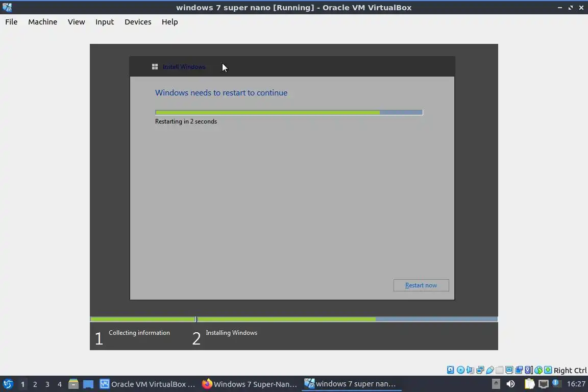Click the "Collecting information" step label

139,333
